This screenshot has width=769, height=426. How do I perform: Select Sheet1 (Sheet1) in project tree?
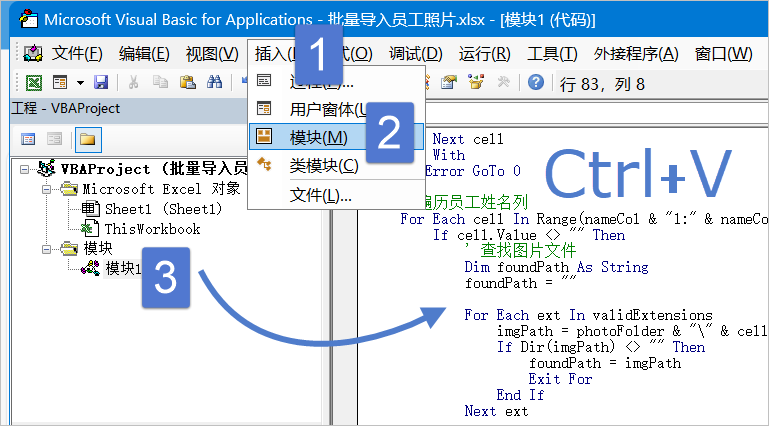[163, 209]
